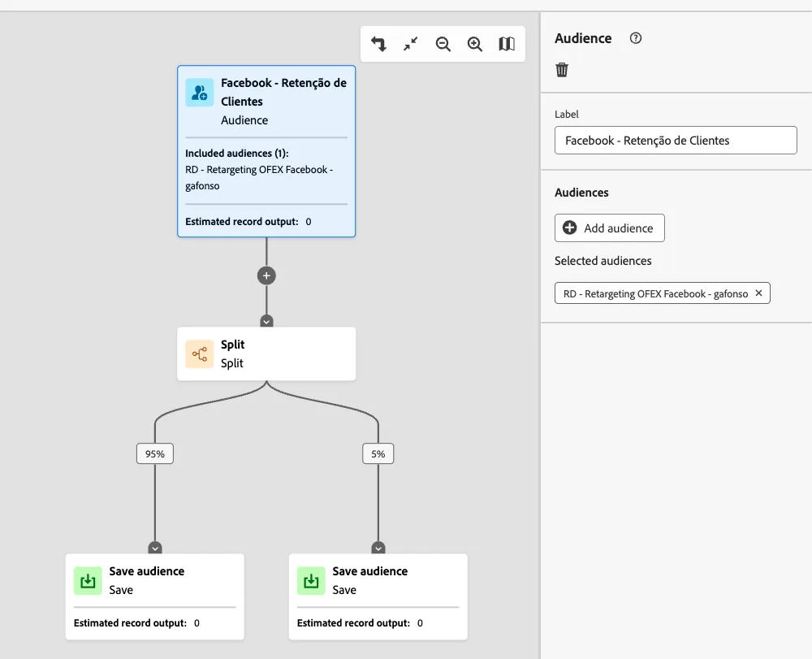
Task: Select the 5% branch label
Action: coord(378,454)
